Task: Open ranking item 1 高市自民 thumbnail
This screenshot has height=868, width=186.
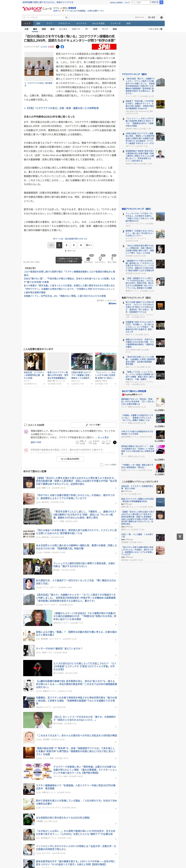Action: (160, 82)
